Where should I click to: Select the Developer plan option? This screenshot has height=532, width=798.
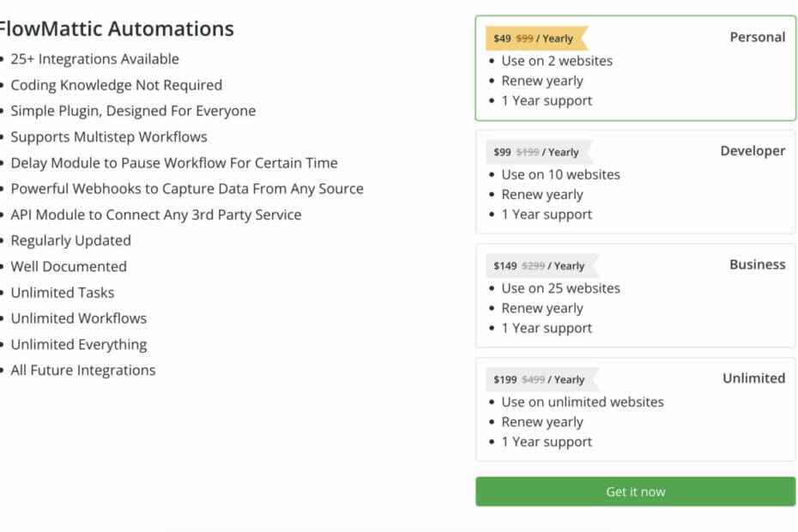click(x=635, y=182)
